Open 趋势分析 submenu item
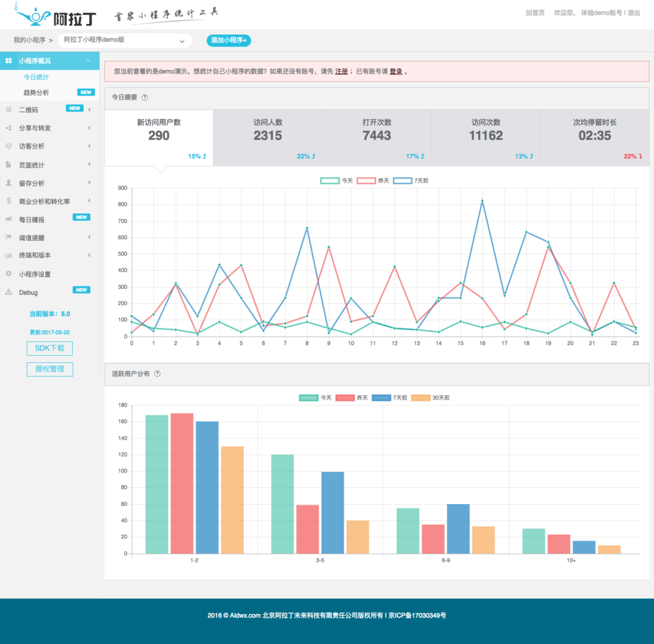The width and height of the screenshot is (654, 644). (x=36, y=93)
